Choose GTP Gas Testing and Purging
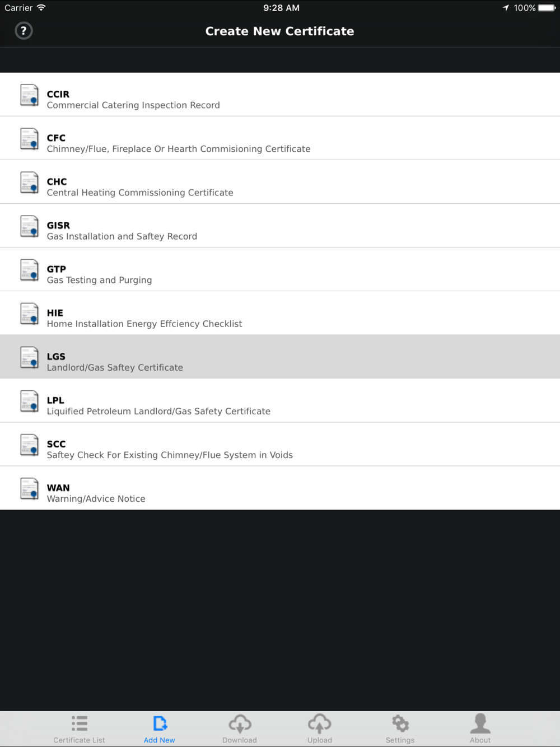This screenshot has width=560, height=747. [280, 269]
